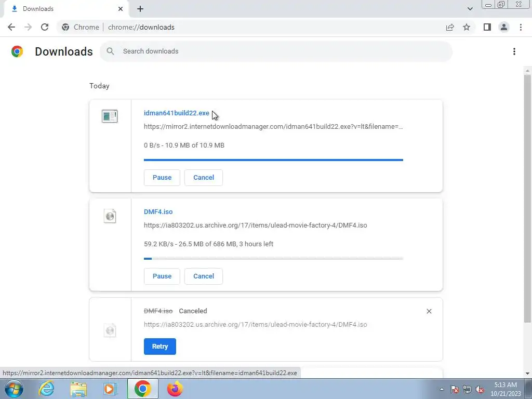This screenshot has width=532, height=399.
Task: Click the muted volume tray icon
Action: (480, 389)
